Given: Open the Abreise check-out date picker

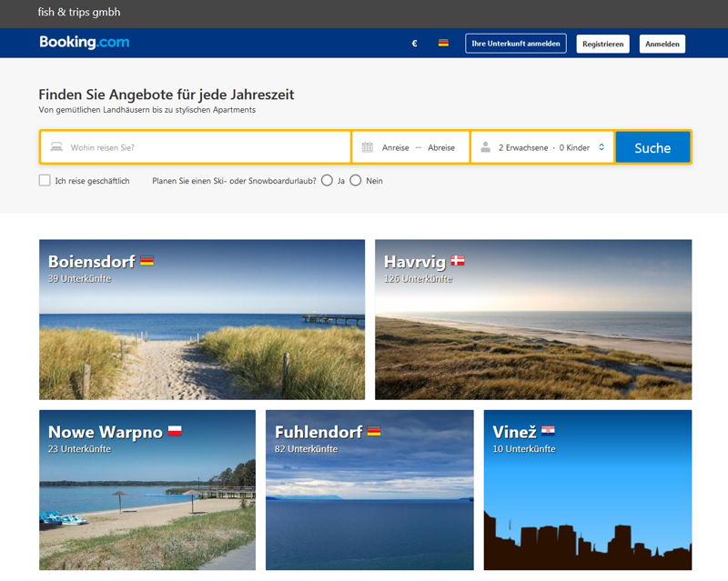Looking at the screenshot, I should (x=441, y=147).
